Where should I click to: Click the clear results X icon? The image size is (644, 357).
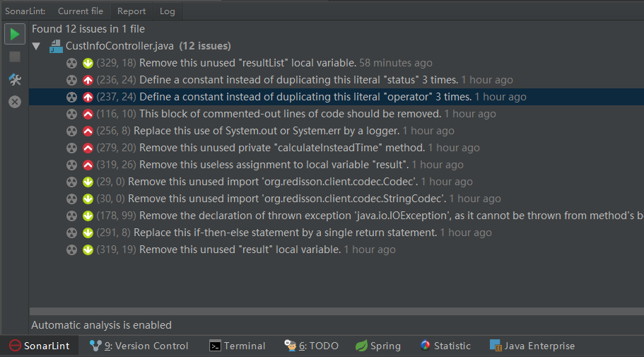(15, 102)
